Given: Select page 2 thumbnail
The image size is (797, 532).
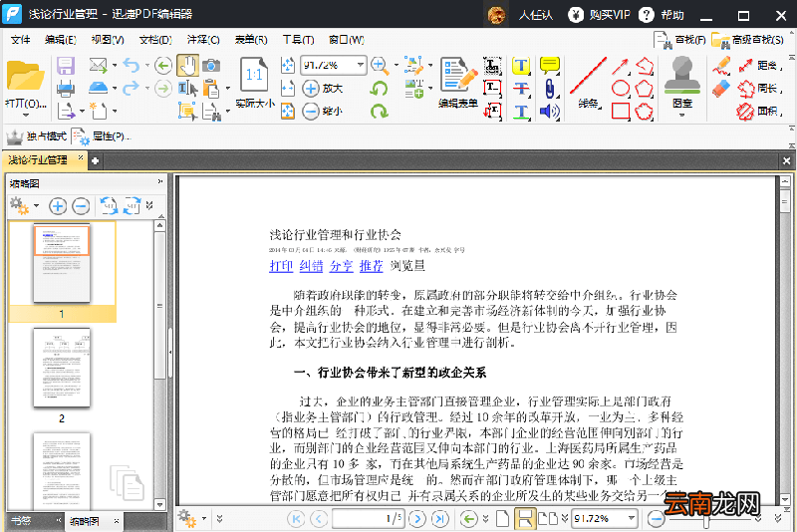Looking at the screenshot, I should point(62,368).
